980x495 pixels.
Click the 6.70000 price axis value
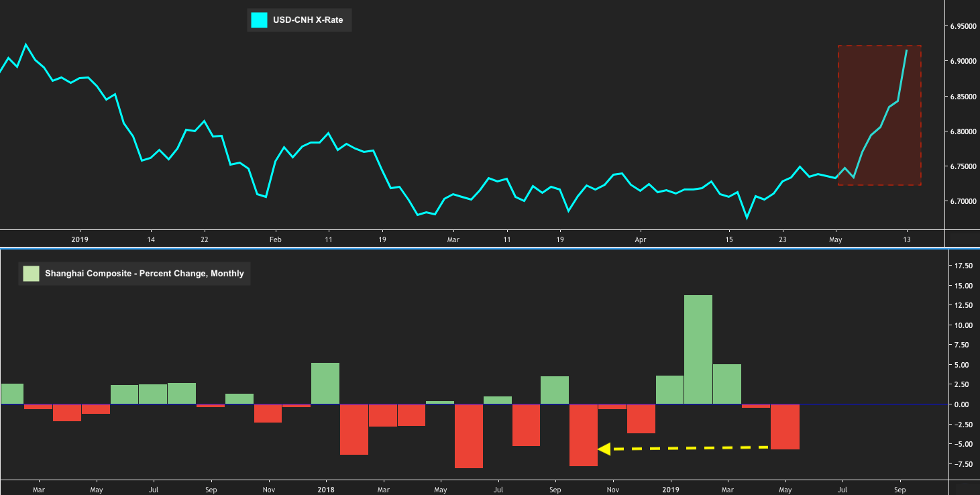tap(963, 201)
